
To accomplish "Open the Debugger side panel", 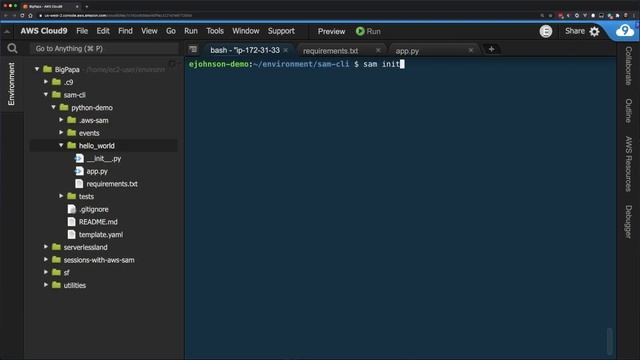I will 629,222.
